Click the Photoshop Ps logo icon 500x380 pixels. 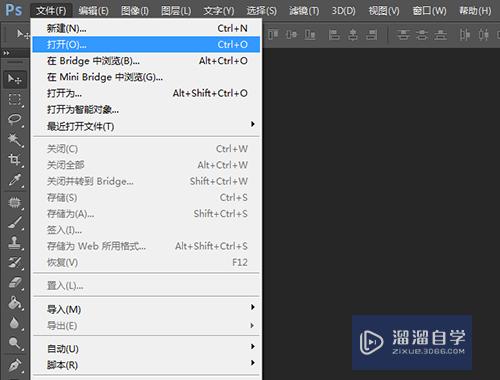coord(14,10)
